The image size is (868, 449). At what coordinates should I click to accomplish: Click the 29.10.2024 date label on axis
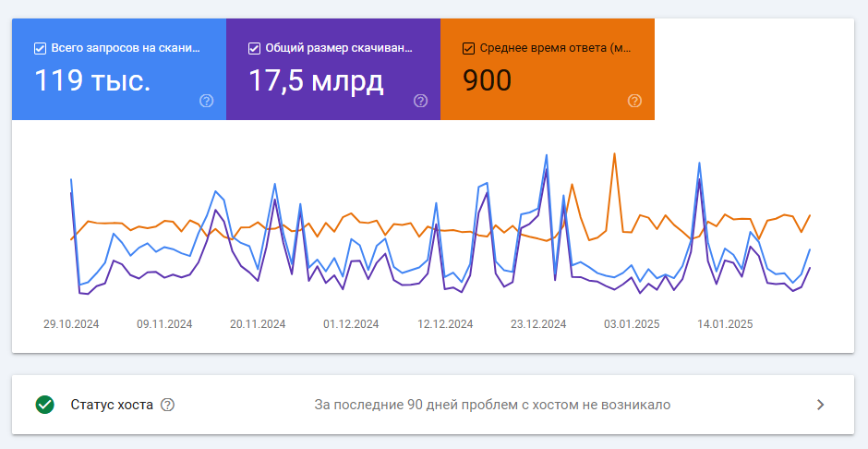[x=71, y=324]
